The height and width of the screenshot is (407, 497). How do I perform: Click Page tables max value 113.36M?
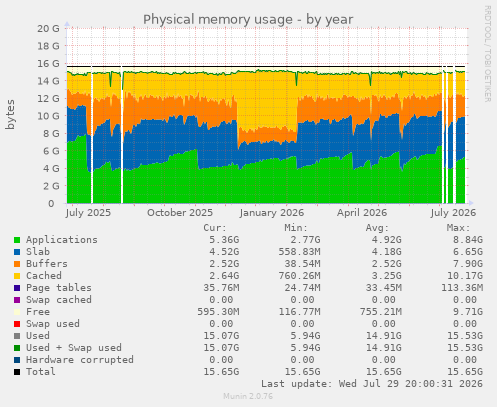[x=462, y=288]
